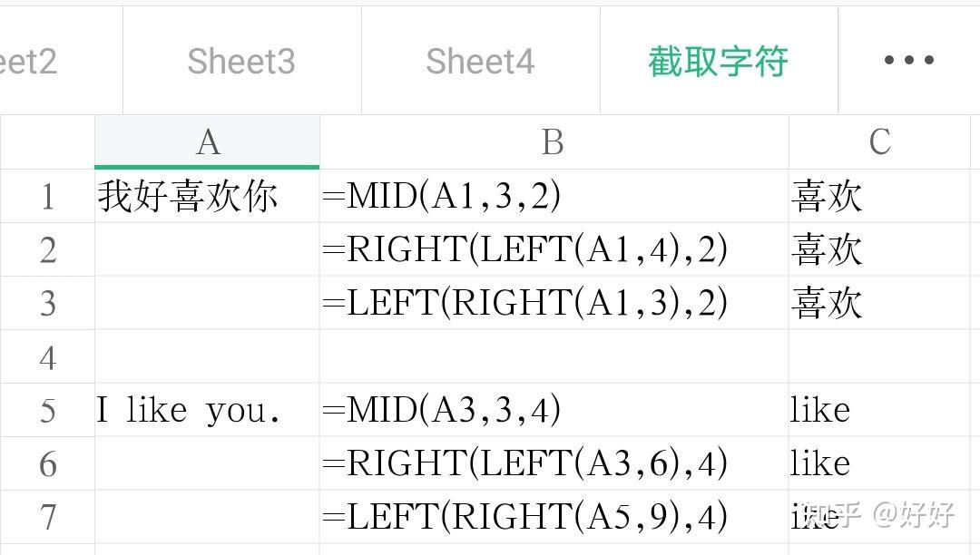
Task: Switch to the Sheet3 tab
Action: tap(240, 59)
